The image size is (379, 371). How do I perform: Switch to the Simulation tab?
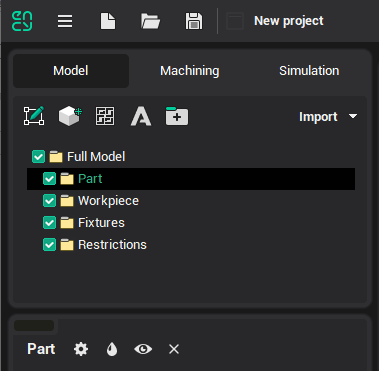[x=309, y=71]
